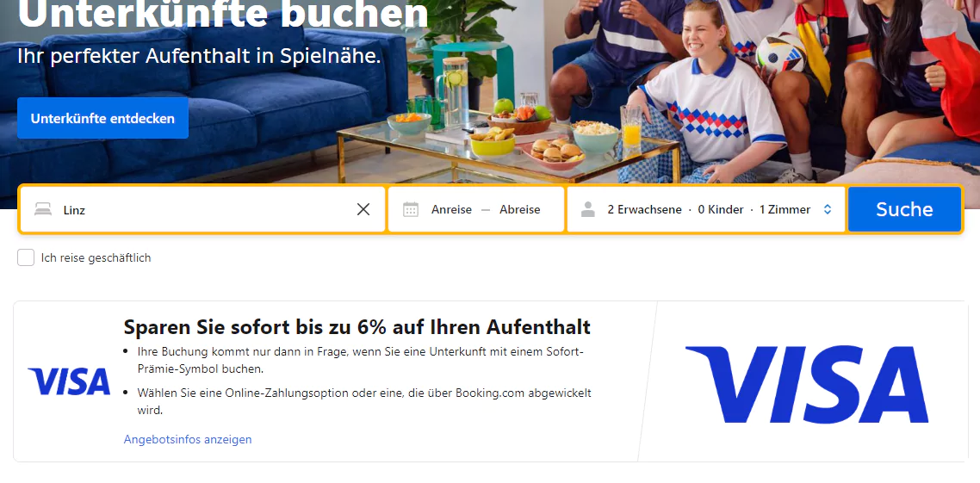Open Abreise check-out date picker
Viewport: 980px width, 483px height.
[x=519, y=209]
